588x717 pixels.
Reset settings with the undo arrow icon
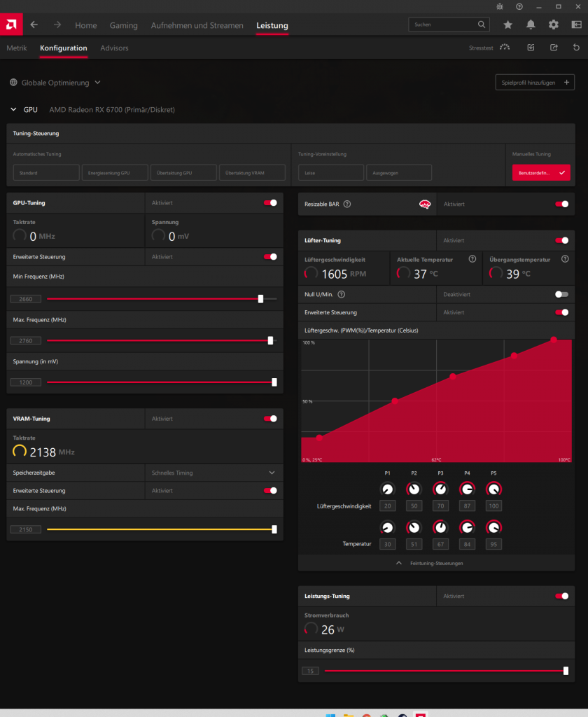pyautogui.click(x=576, y=48)
